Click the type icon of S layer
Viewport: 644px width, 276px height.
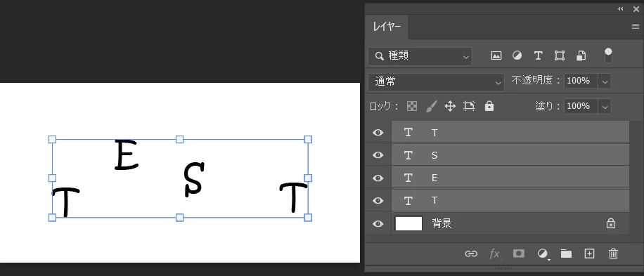[x=408, y=155]
